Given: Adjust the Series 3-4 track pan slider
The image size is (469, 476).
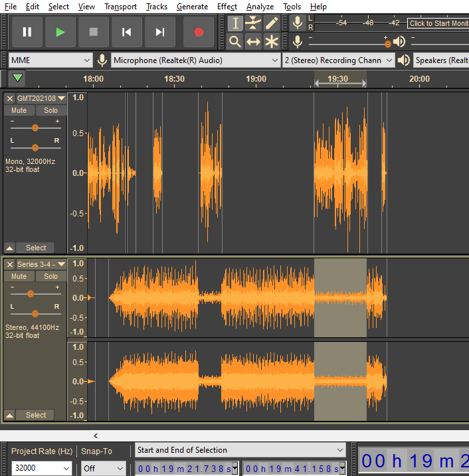Looking at the screenshot, I should pyautogui.click(x=35, y=313).
